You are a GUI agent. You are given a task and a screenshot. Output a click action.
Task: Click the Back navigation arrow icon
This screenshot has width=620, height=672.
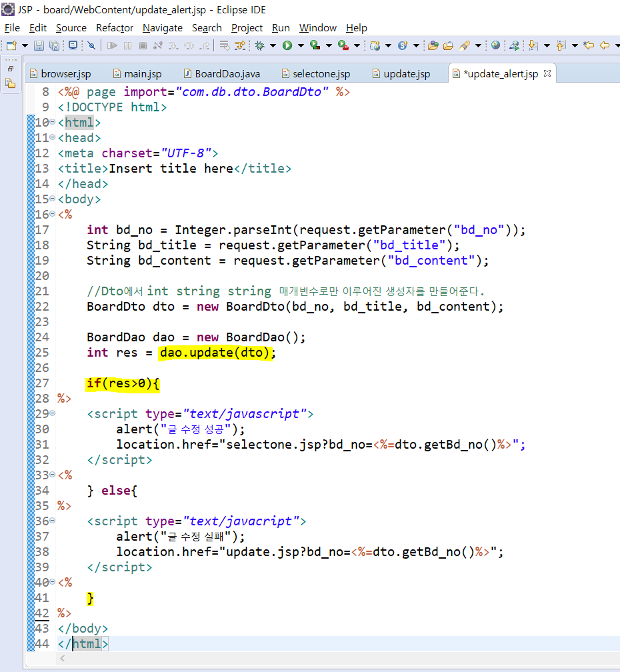coord(605,45)
